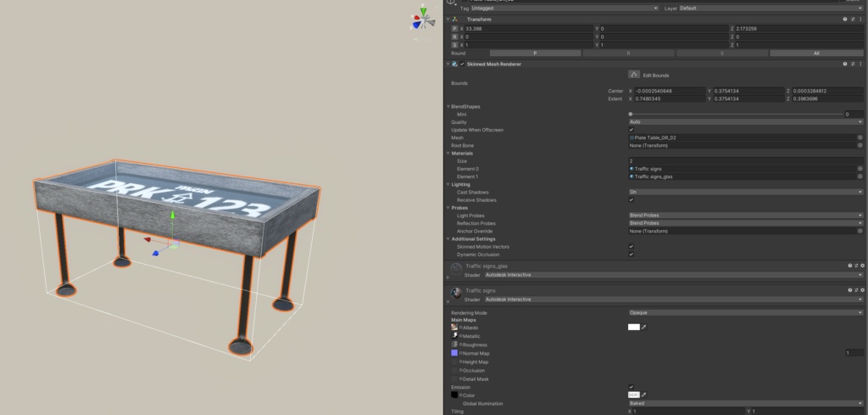868x415 pixels.
Task: Toggle the Emission checkbox
Action: [631, 387]
